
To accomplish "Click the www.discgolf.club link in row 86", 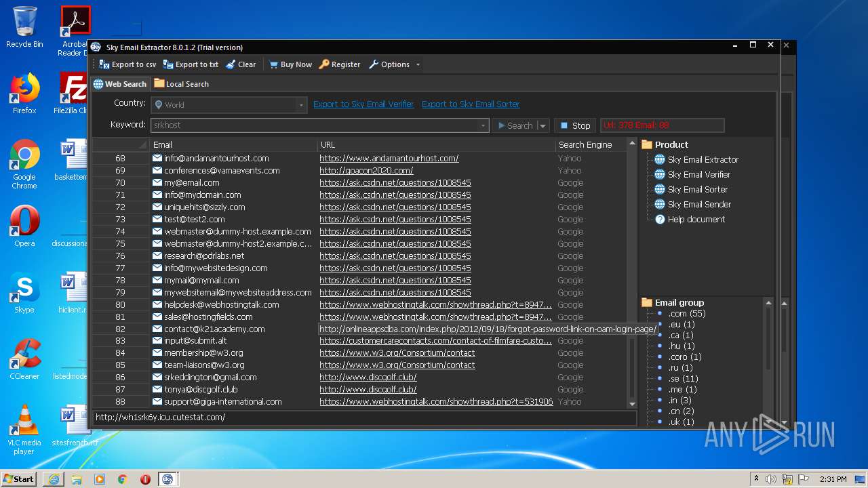I will coord(368,378).
